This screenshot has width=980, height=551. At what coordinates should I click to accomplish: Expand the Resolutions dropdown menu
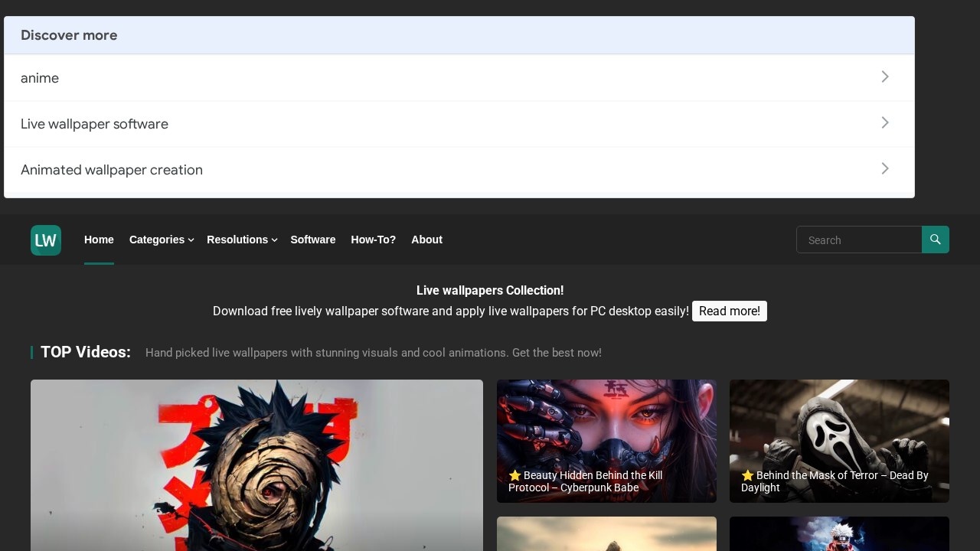(x=242, y=240)
